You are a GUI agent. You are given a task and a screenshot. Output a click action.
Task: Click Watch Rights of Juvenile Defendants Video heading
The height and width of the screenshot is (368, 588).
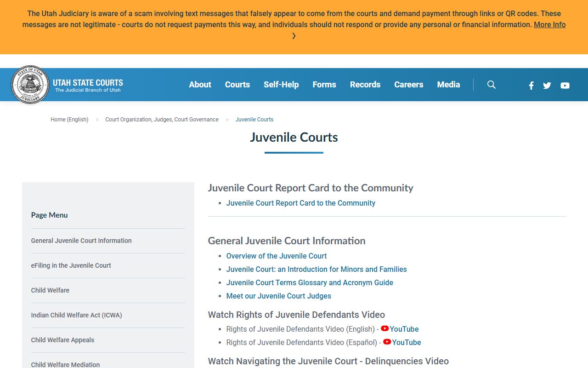[296, 315]
